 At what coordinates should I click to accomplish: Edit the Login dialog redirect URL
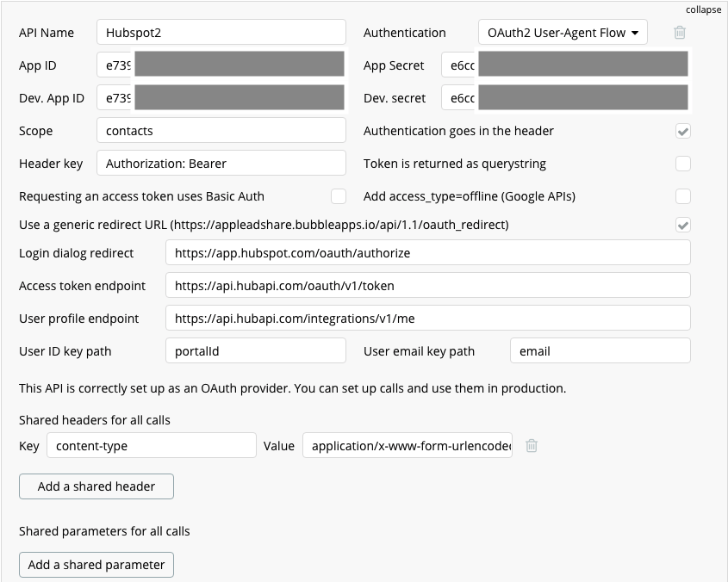tap(427, 253)
